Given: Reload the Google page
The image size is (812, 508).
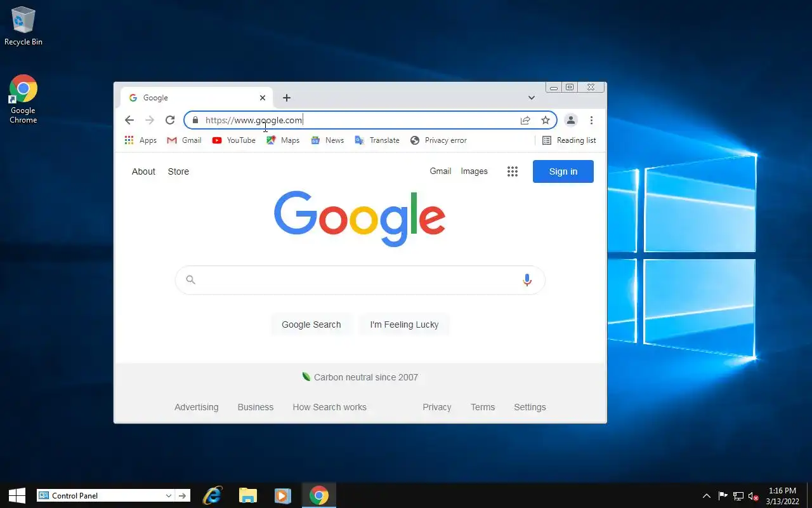Looking at the screenshot, I should pos(170,120).
